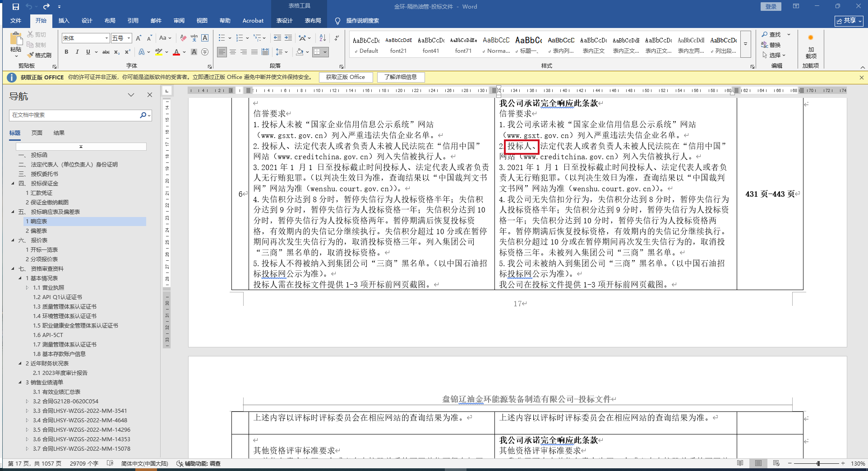Viewport: 868px width, 471px height.
Task: Click the increase indent icon
Action: (288, 38)
